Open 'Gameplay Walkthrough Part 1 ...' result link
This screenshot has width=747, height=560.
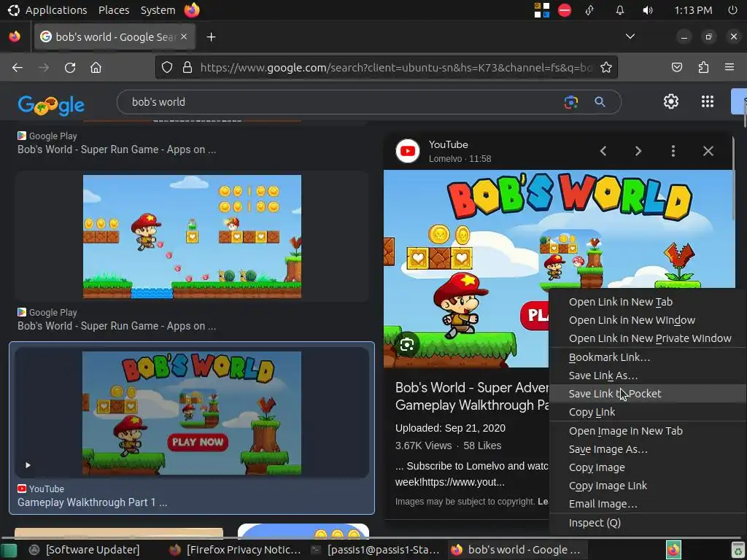[93, 502]
